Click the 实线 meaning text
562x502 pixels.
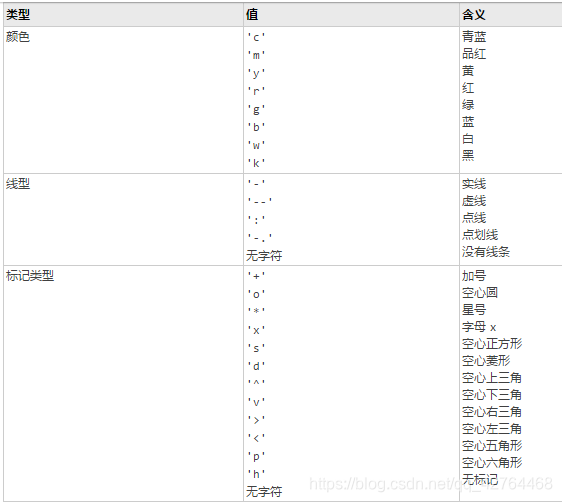coord(474,184)
